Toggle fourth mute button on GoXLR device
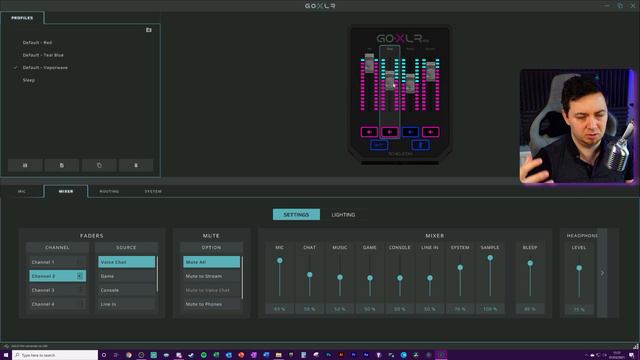Viewport: 640px width, 360px height. pyautogui.click(x=431, y=132)
